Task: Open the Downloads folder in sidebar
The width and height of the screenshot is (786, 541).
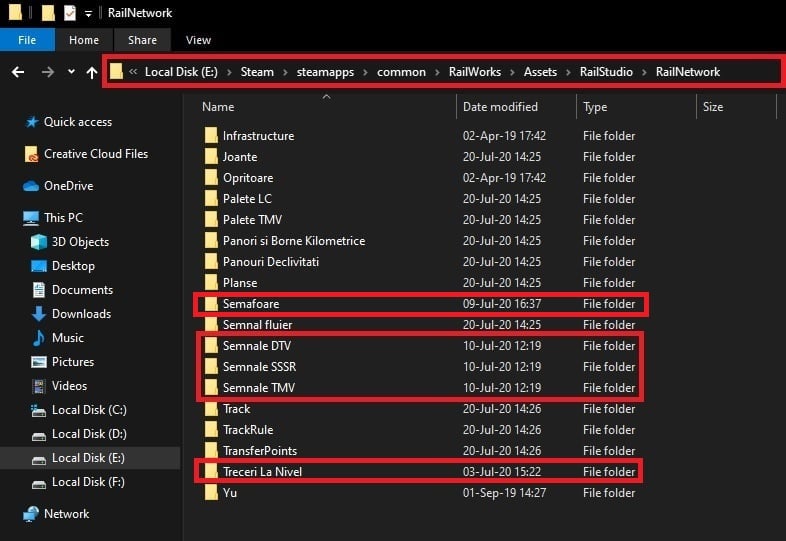Action: 81,314
